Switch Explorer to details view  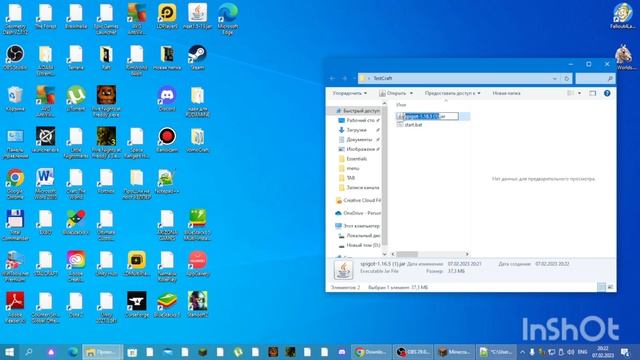[602, 287]
